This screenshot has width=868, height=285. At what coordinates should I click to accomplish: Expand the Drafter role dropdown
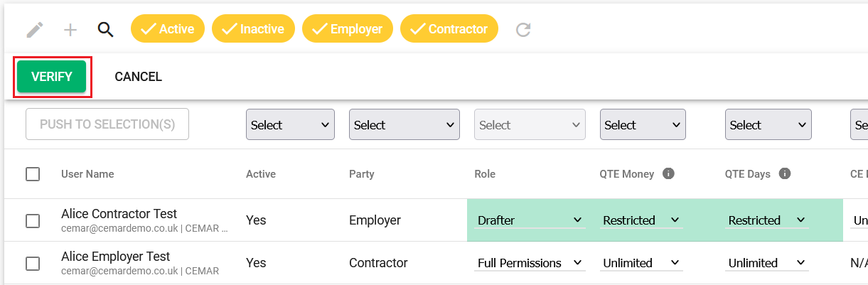point(530,220)
